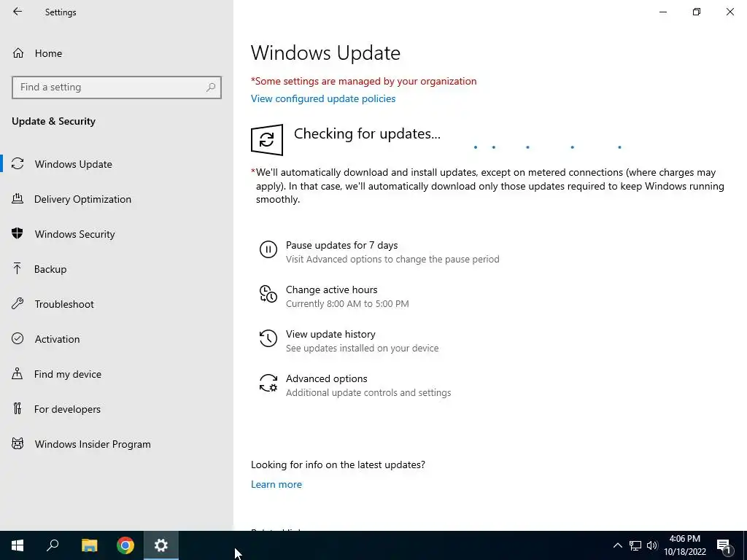Image resolution: width=747 pixels, height=560 pixels.
Task: Click the Windows Security shield icon
Action: point(18,233)
